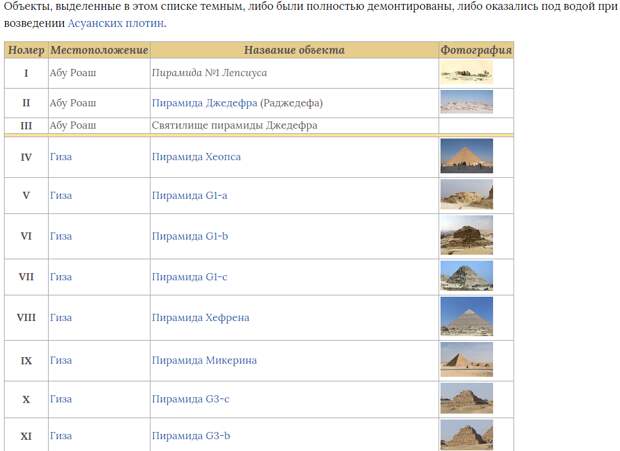Open the Пирамида G1-a link
Screen dimensions: 620x451
189,195
